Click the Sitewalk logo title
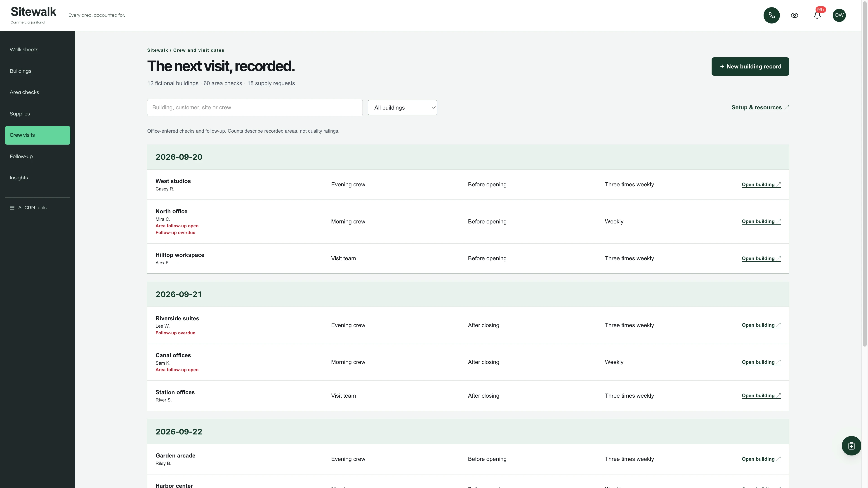 click(x=33, y=12)
